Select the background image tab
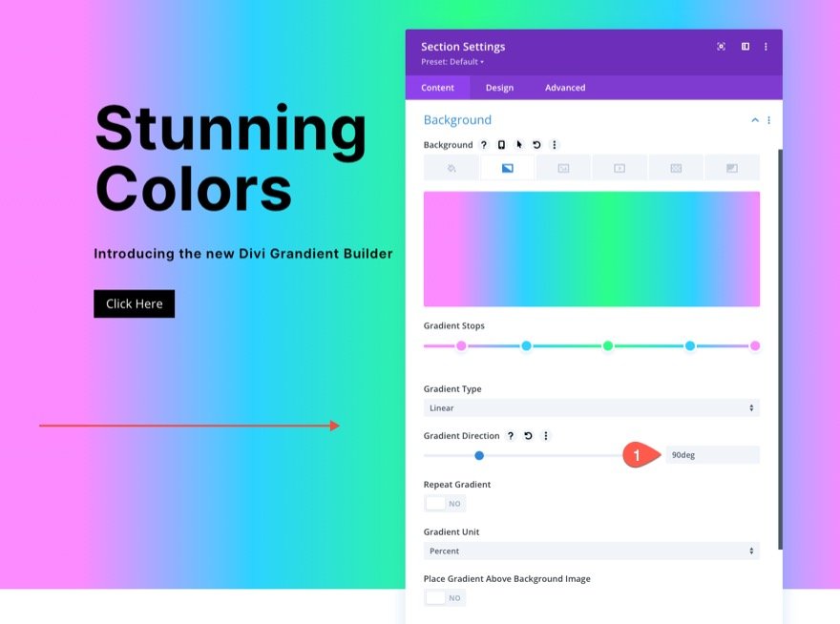Viewport: 840px width, 624px height. point(563,168)
